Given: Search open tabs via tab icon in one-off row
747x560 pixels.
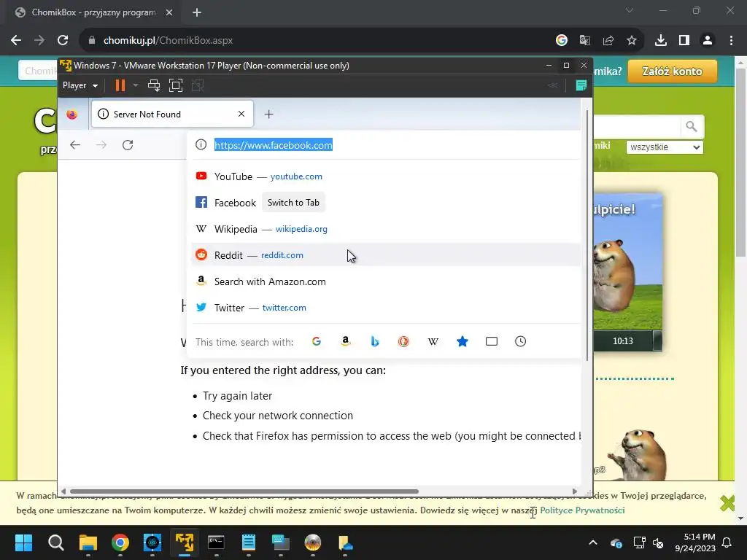Looking at the screenshot, I should (x=492, y=341).
